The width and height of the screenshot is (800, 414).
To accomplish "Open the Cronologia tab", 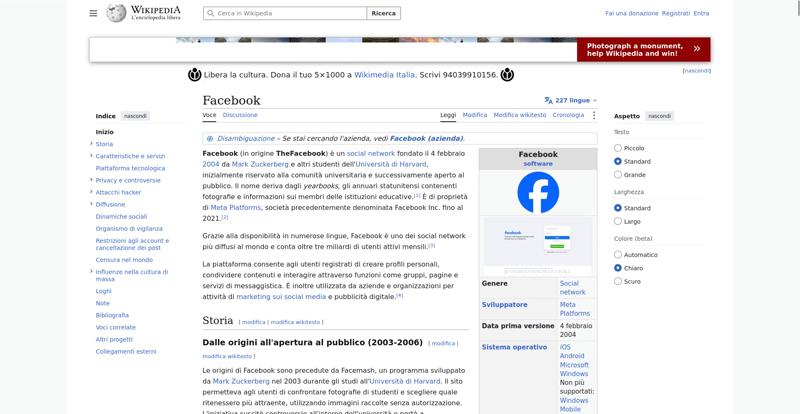I will [568, 115].
